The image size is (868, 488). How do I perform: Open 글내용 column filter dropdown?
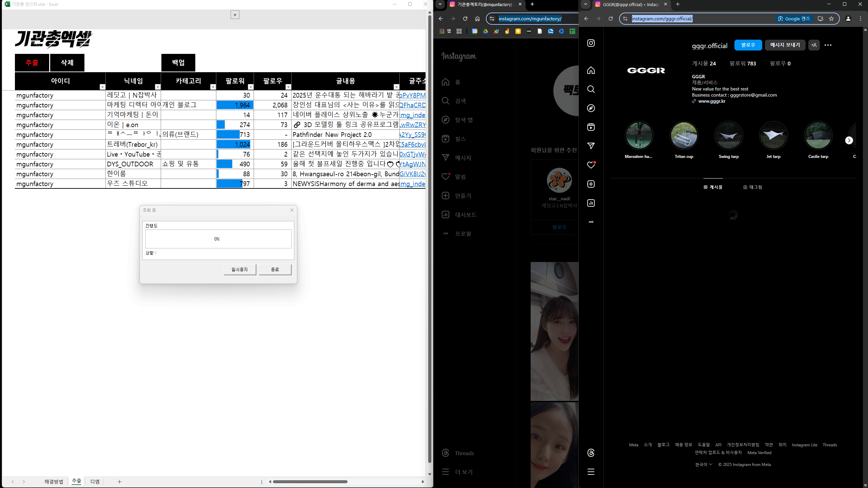(396, 87)
